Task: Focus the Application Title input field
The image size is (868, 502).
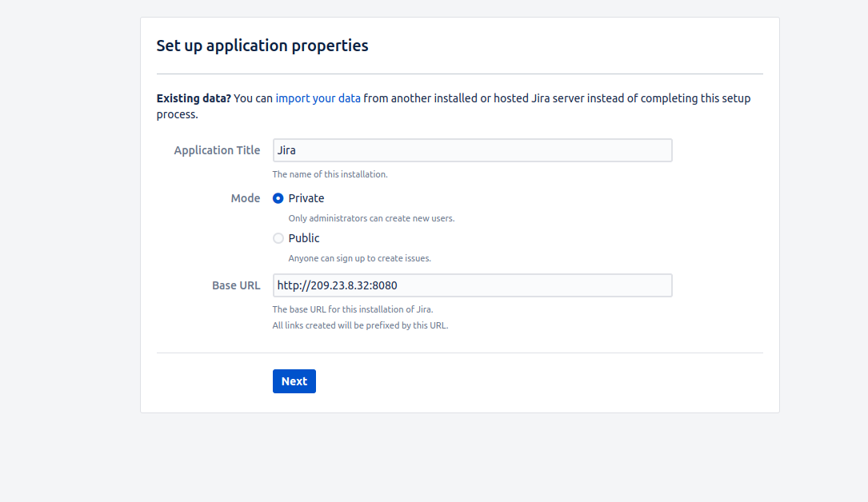Action: tap(472, 150)
